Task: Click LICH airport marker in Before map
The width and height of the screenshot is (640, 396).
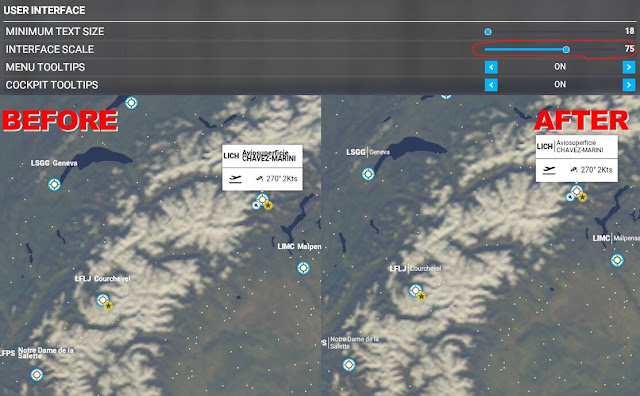Action: pyautogui.click(x=262, y=200)
